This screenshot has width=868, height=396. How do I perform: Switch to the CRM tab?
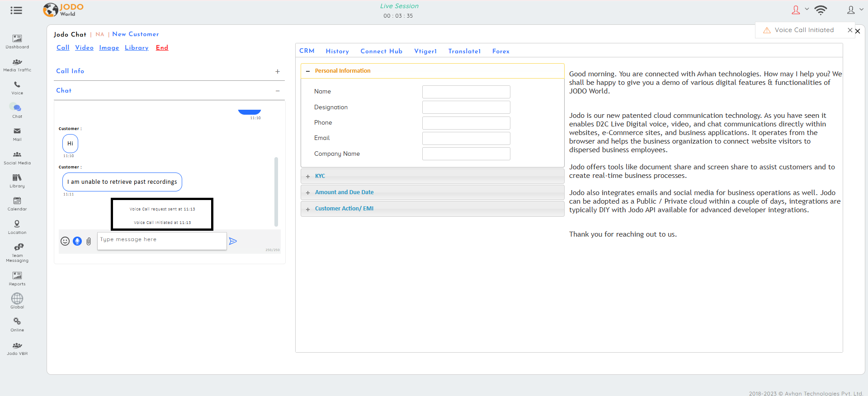click(x=307, y=51)
